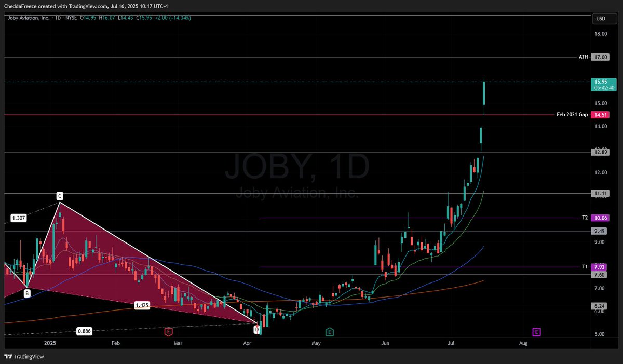The width and height of the screenshot is (623, 364).
Task: Click the Aug label on time axis
Action: [x=523, y=343]
